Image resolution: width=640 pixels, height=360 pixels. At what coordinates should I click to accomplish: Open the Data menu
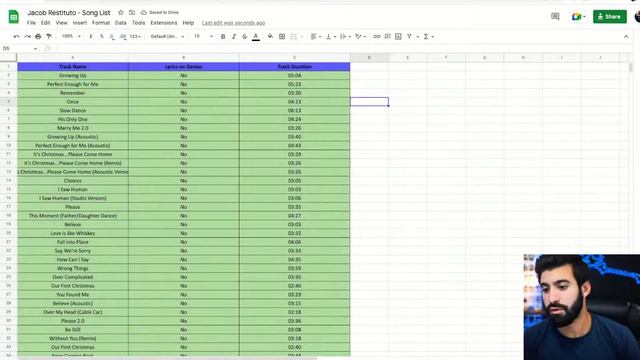120,23
